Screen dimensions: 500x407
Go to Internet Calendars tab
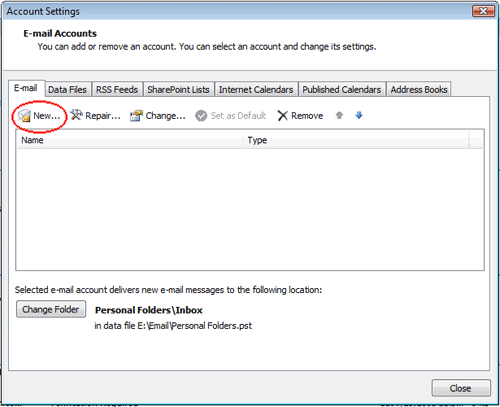(x=256, y=89)
